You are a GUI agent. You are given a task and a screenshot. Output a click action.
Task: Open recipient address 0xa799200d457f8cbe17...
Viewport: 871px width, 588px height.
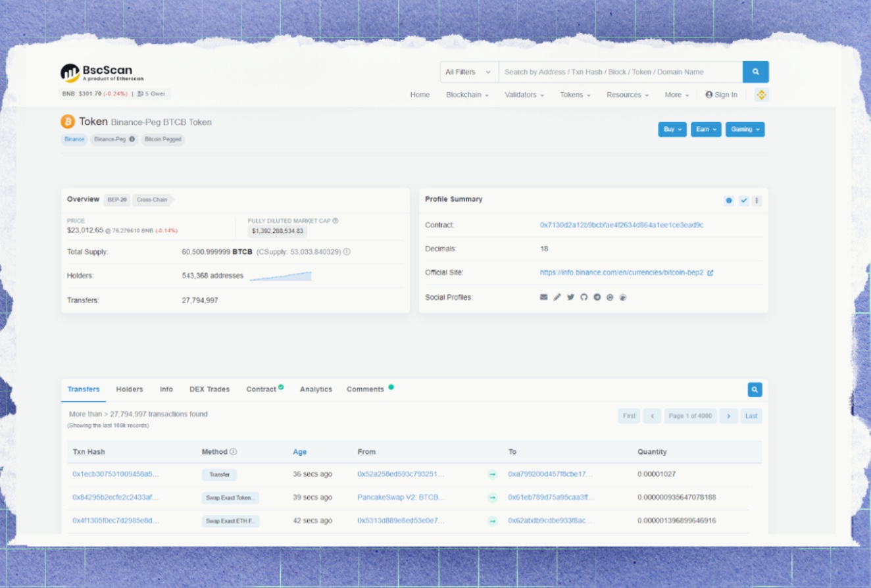(x=551, y=474)
